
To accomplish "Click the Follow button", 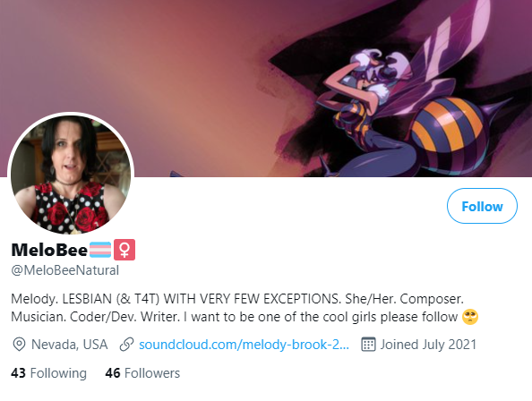I will [x=482, y=206].
